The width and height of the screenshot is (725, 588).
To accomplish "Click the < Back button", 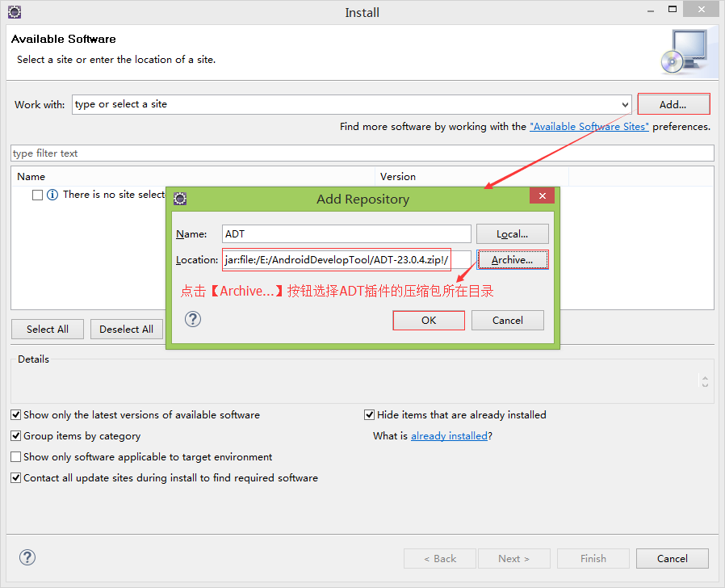I will pos(440,558).
